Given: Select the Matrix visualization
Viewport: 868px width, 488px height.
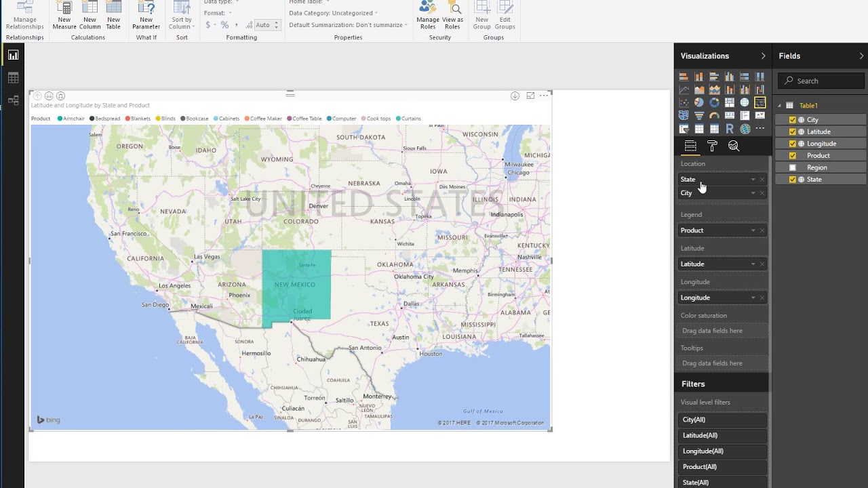Looking at the screenshot, I should click(x=714, y=128).
